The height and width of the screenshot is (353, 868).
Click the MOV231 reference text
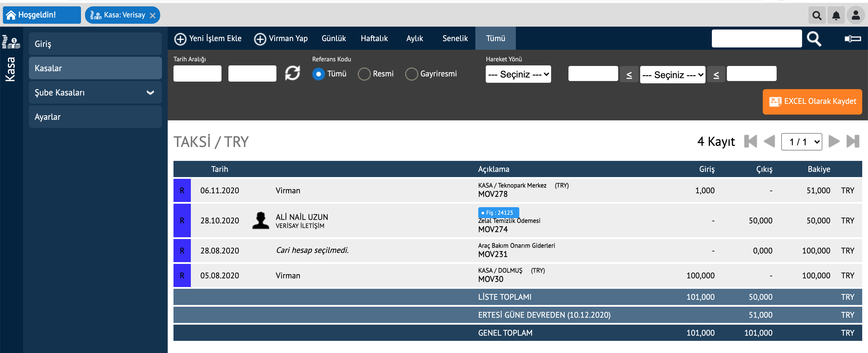[x=493, y=254]
